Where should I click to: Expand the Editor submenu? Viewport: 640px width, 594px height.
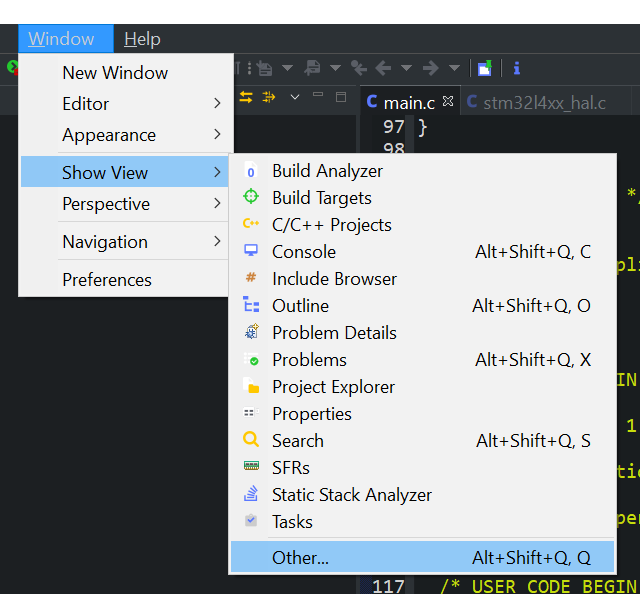pos(217,103)
